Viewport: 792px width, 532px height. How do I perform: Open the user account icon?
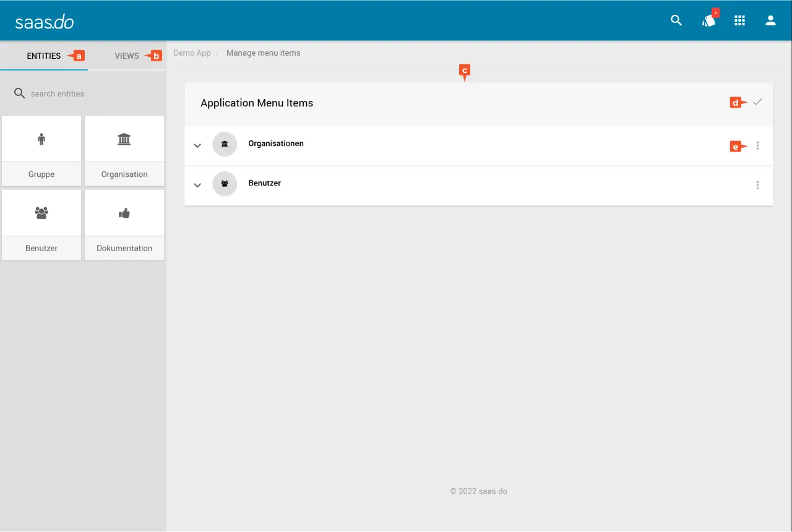tap(770, 20)
